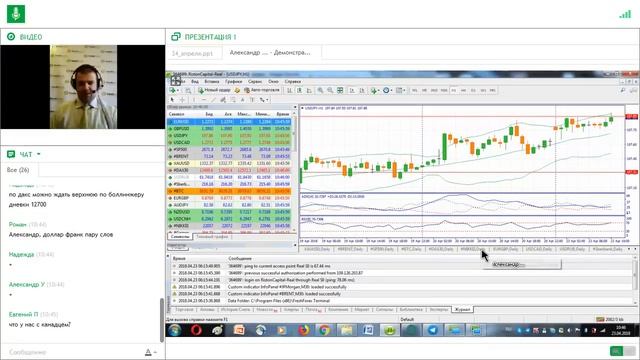Open the Сервис menu

(x=255, y=82)
